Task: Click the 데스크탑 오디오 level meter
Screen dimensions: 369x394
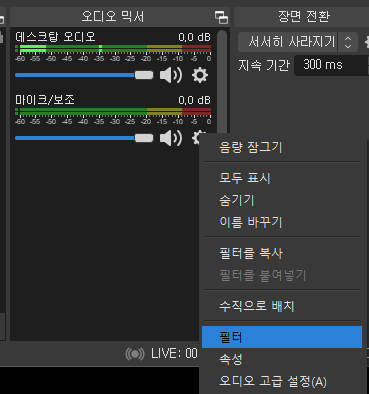Action: 113,49
